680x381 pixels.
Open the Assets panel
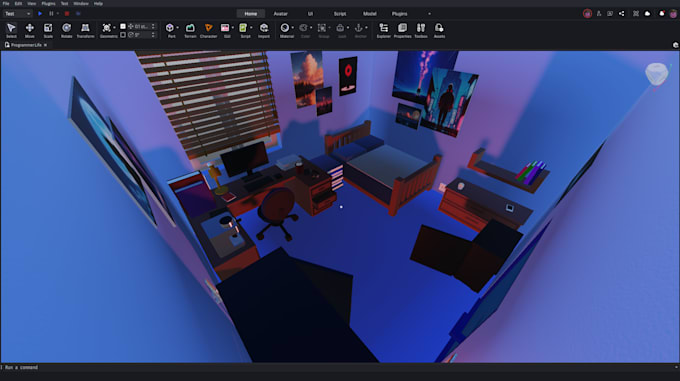pos(439,30)
